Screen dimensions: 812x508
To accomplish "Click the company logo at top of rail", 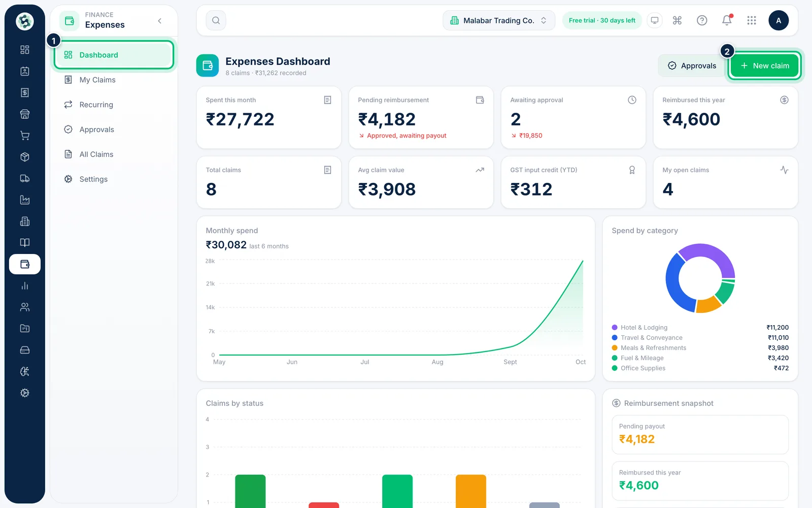I will [x=25, y=21].
